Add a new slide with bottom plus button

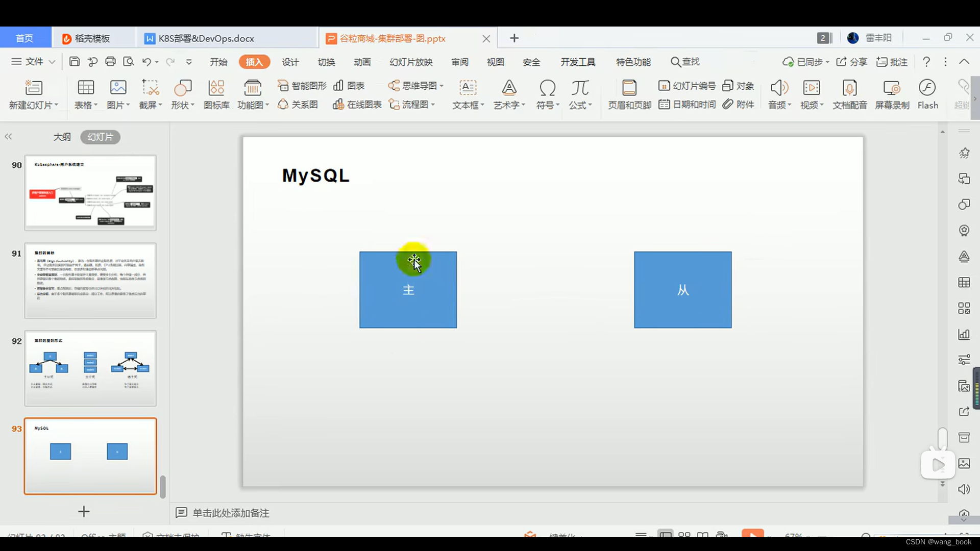[84, 511]
